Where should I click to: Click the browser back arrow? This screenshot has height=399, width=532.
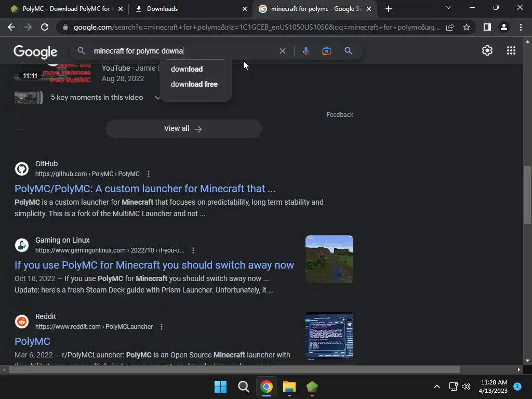coord(11,27)
